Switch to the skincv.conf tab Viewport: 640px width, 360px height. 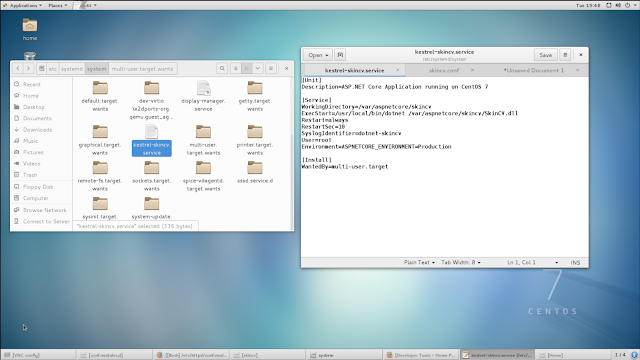[444, 70]
